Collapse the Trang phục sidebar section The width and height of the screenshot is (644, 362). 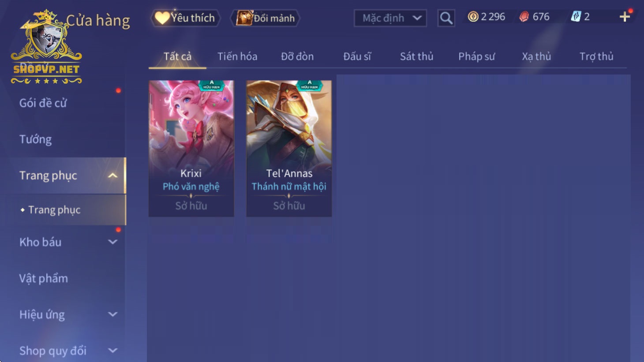click(x=112, y=175)
